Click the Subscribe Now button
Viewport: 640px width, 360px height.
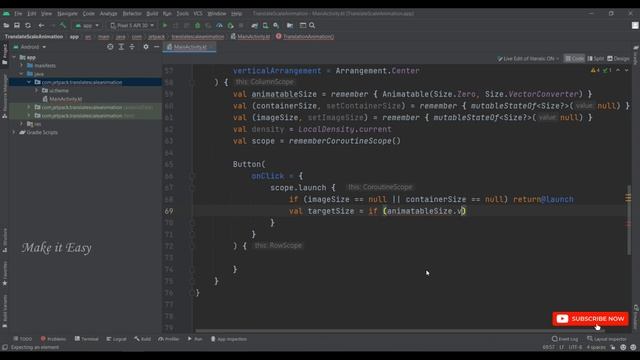tap(590, 319)
